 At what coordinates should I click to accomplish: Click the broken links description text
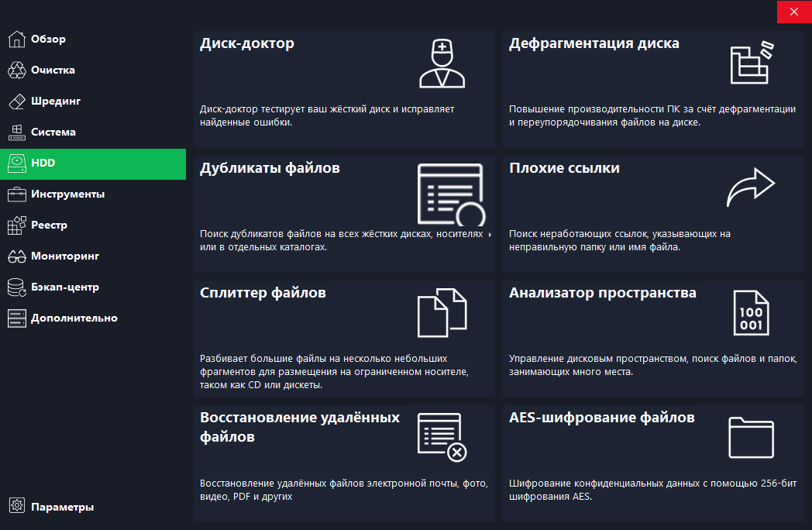coord(619,240)
